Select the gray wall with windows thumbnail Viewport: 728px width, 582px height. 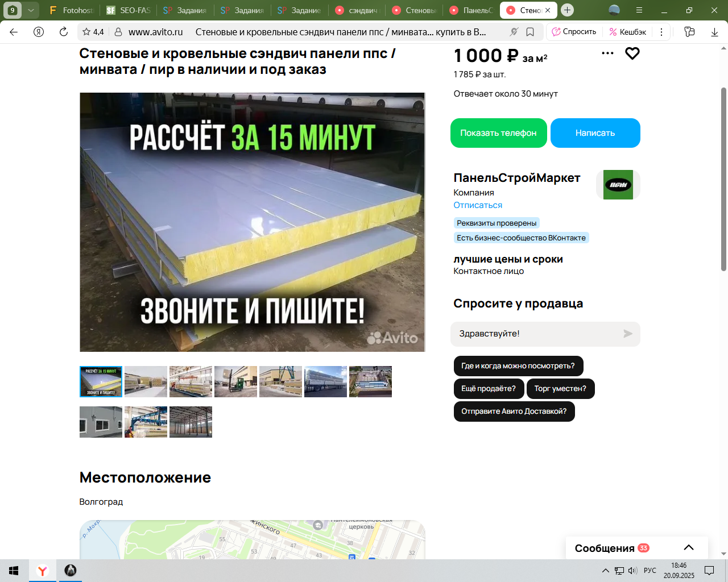click(101, 422)
